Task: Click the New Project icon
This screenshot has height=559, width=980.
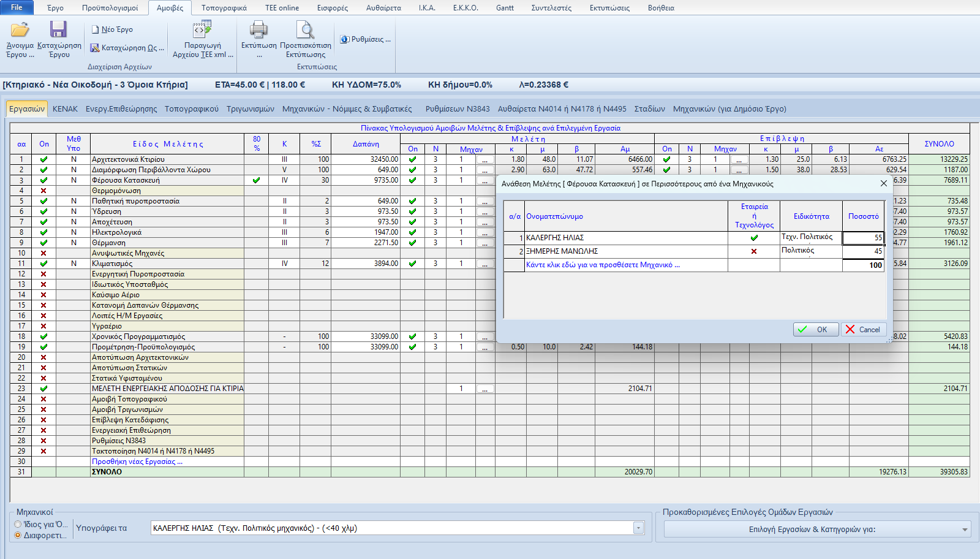Action: (x=96, y=29)
